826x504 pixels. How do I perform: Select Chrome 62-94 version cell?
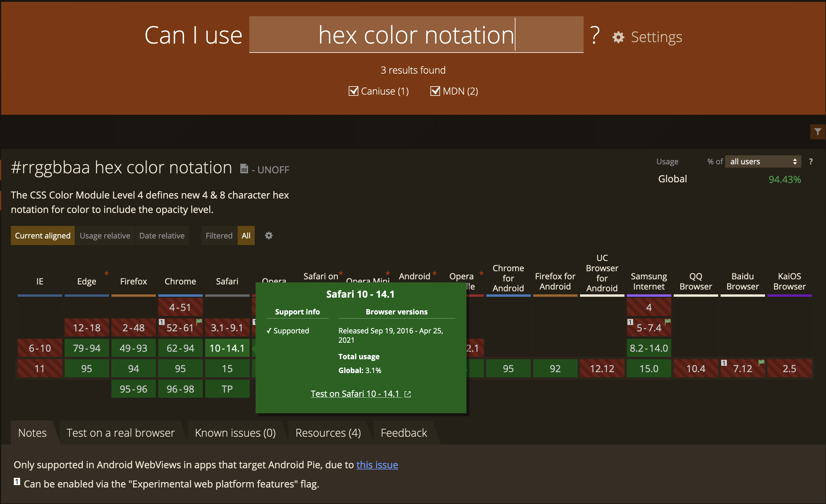[x=180, y=348]
